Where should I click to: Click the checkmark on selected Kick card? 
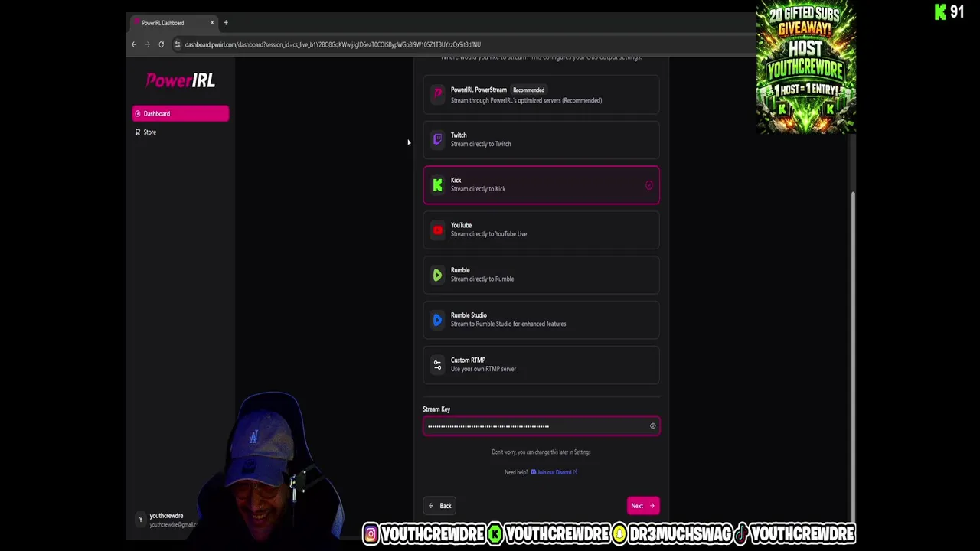[x=649, y=185]
